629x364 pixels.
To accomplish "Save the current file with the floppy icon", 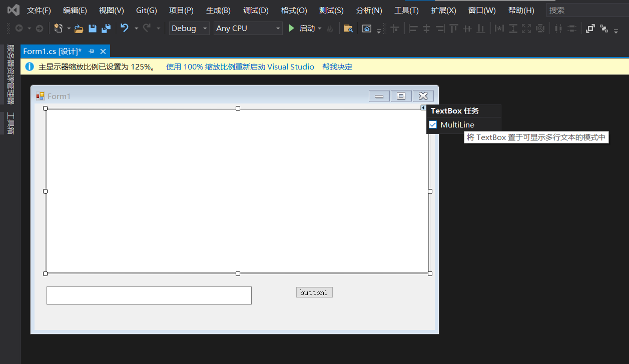I will (x=93, y=28).
